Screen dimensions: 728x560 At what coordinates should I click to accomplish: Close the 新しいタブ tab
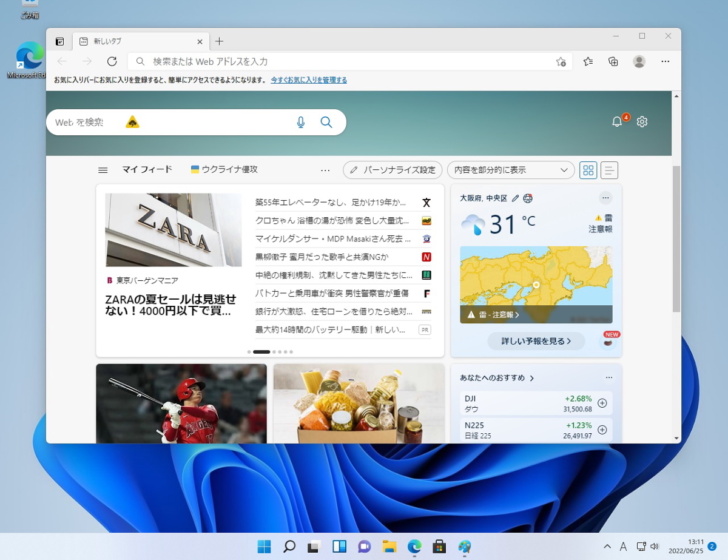(x=200, y=42)
